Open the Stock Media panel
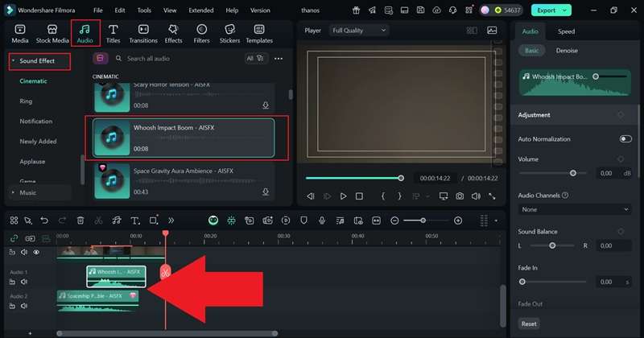The width and height of the screenshot is (644, 338). [x=52, y=33]
